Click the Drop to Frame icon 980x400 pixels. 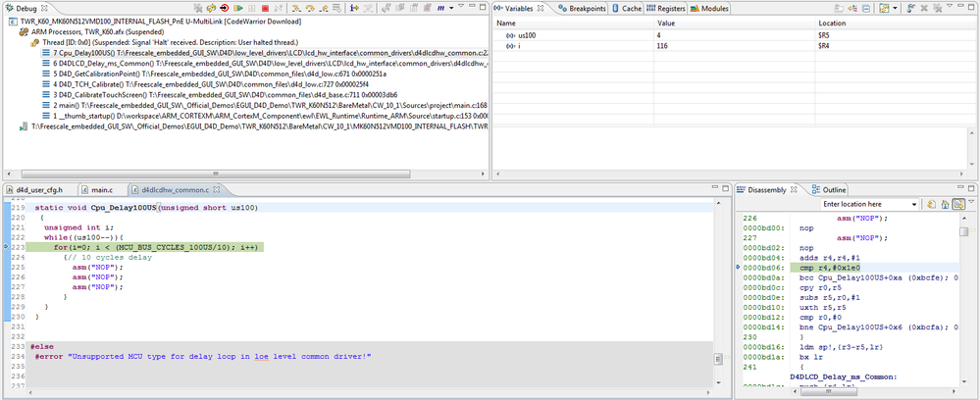[336, 8]
